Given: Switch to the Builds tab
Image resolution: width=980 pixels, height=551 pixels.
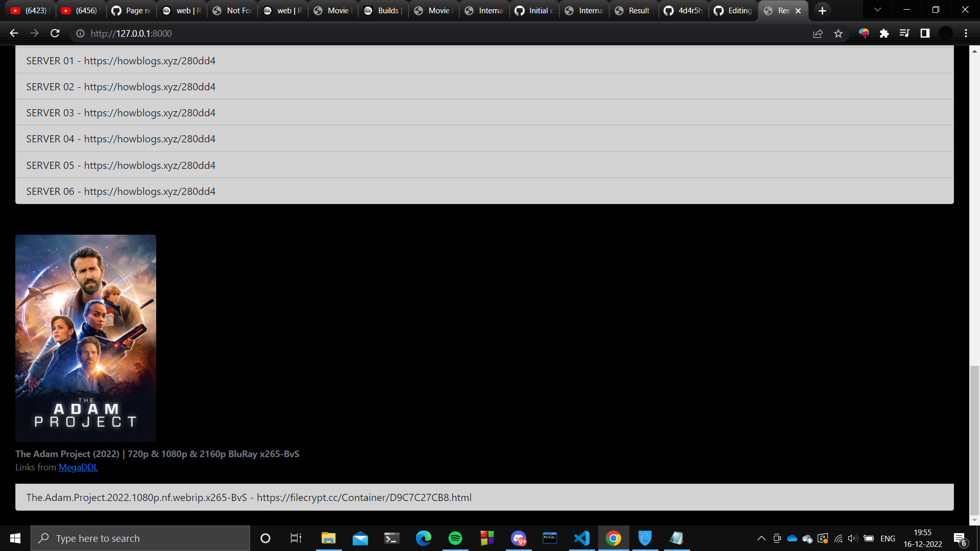Looking at the screenshot, I should pos(383,11).
